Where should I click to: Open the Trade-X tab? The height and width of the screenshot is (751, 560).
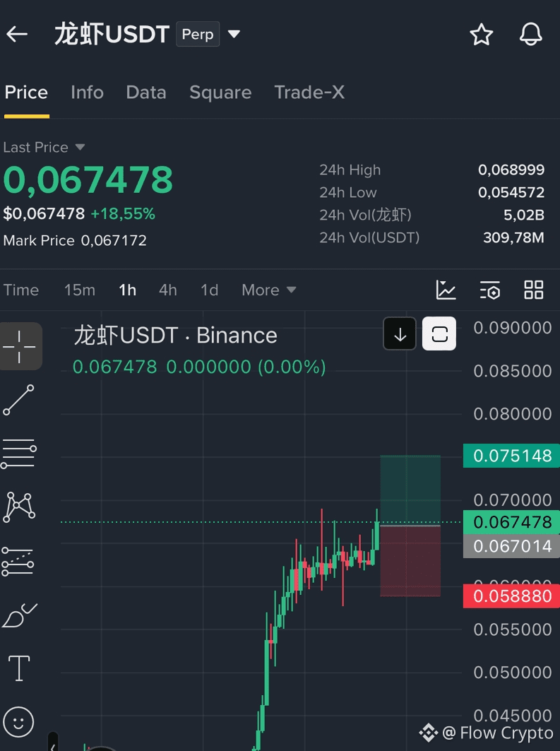pos(309,93)
